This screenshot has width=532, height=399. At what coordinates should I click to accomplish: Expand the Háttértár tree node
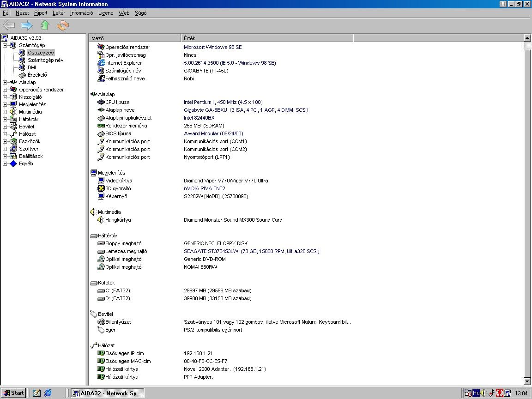[x=5, y=120]
